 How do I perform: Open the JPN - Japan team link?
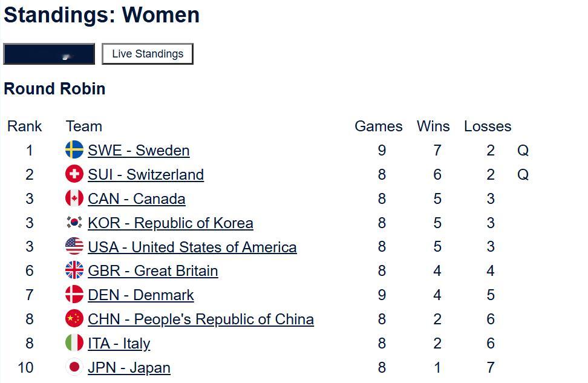pos(129,368)
